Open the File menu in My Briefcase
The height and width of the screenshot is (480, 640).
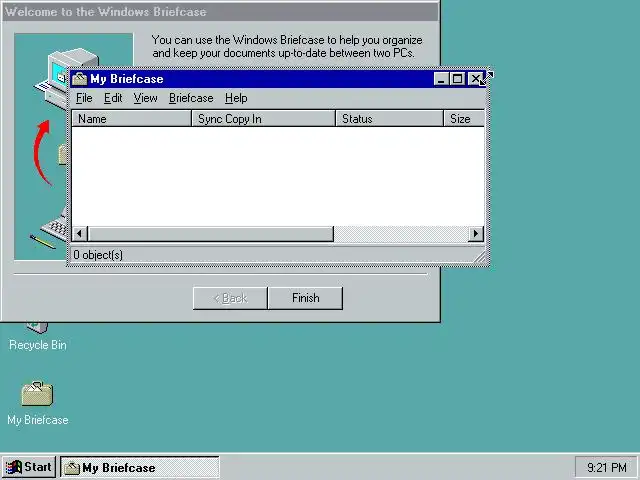84,98
